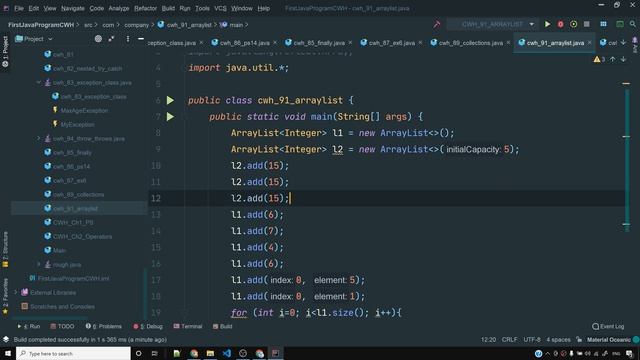Switch to cwh_89_collections.java tab

pos(471,43)
